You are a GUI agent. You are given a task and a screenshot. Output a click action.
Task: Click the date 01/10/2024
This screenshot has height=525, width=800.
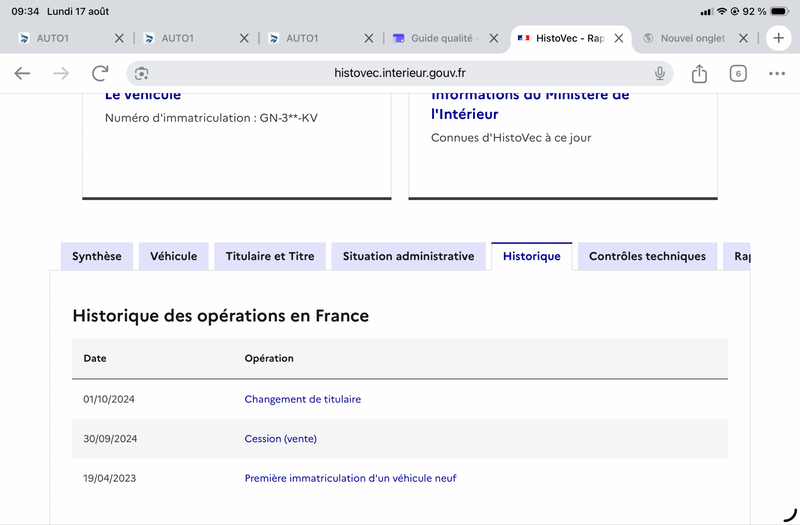coord(109,399)
